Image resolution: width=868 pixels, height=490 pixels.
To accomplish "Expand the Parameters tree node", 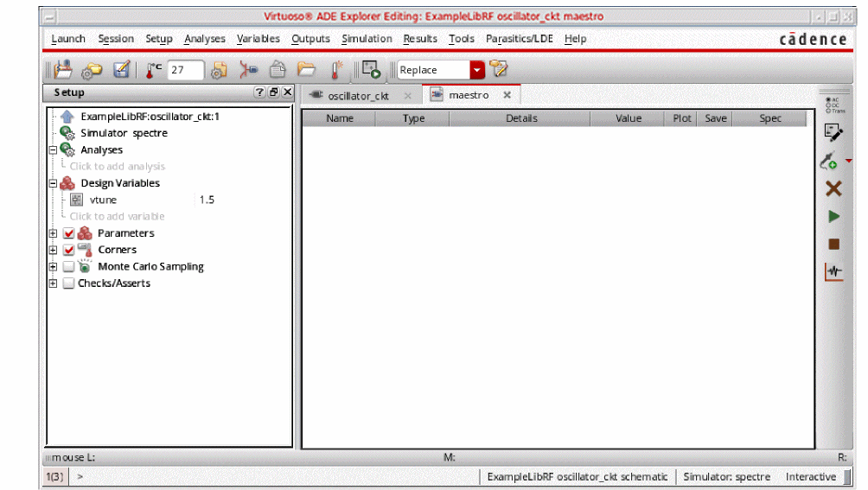I will [x=53, y=233].
